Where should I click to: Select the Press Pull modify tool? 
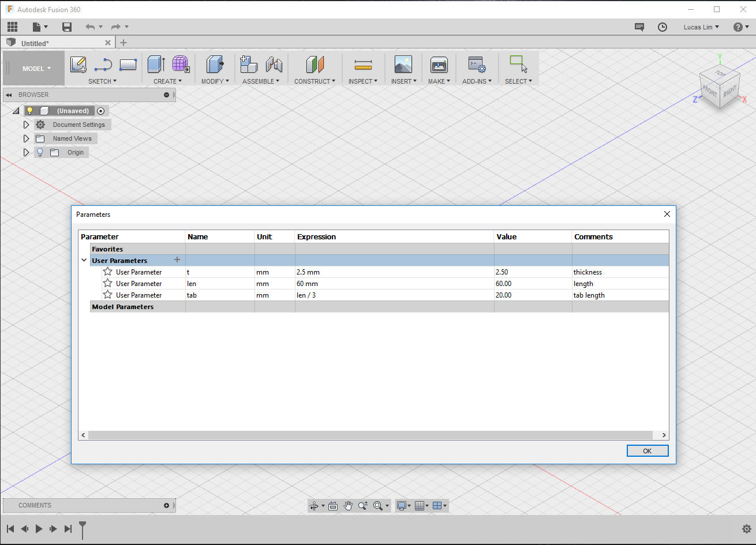pos(215,64)
